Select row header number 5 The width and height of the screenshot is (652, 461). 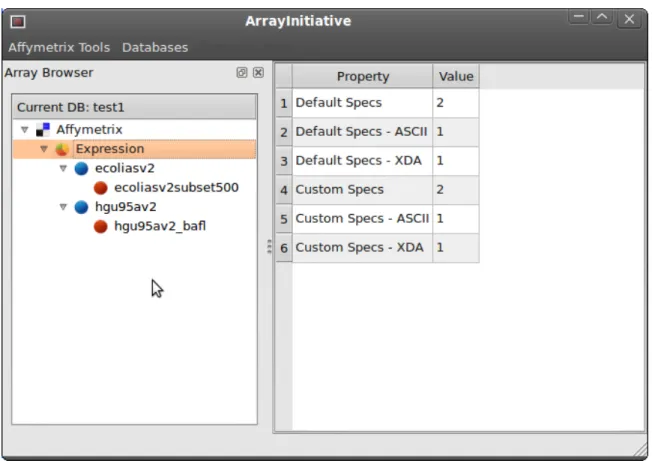[x=284, y=219]
